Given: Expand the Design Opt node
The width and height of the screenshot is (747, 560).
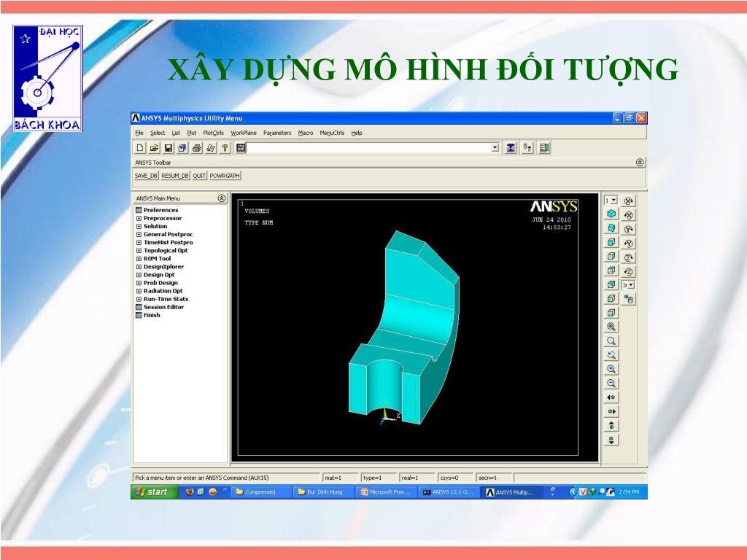Looking at the screenshot, I should (x=139, y=275).
